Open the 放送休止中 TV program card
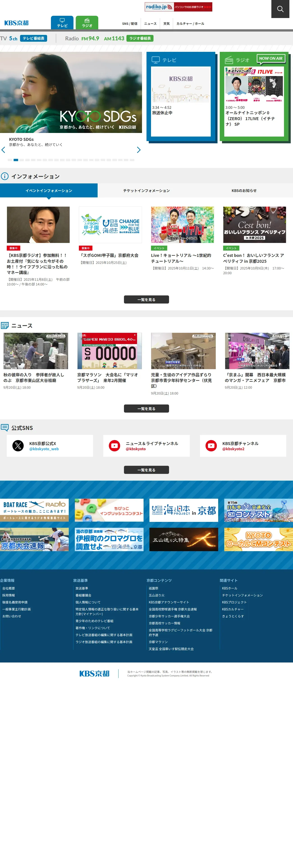This screenshot has height=868, width=293. point(181,101)
